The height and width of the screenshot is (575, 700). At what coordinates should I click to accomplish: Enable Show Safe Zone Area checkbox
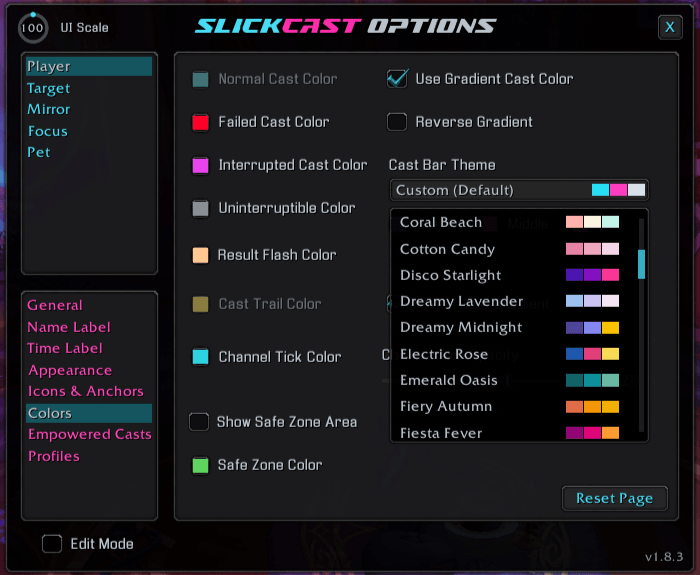[x=199, y=422]
